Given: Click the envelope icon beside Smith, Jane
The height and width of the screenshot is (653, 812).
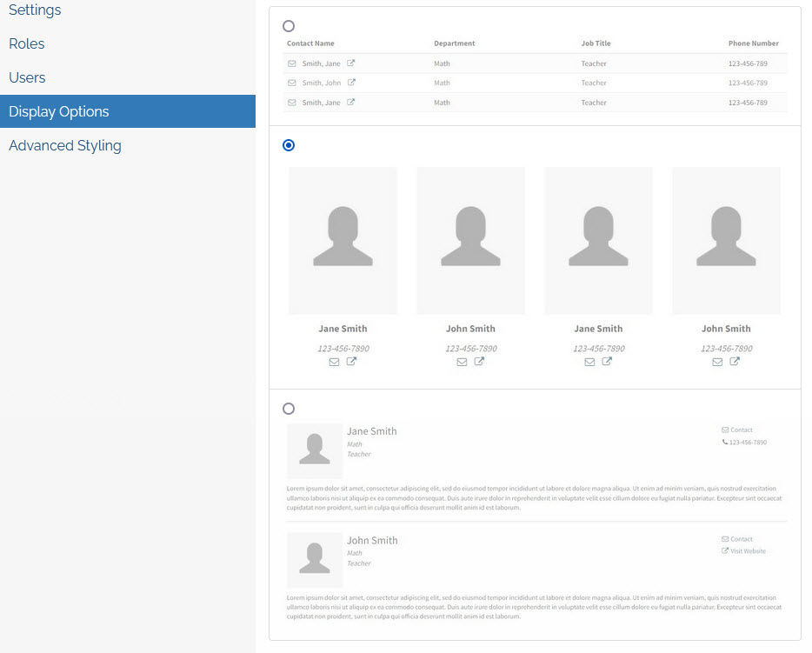Looking at the screenshot, I should [x=292, y=63].
